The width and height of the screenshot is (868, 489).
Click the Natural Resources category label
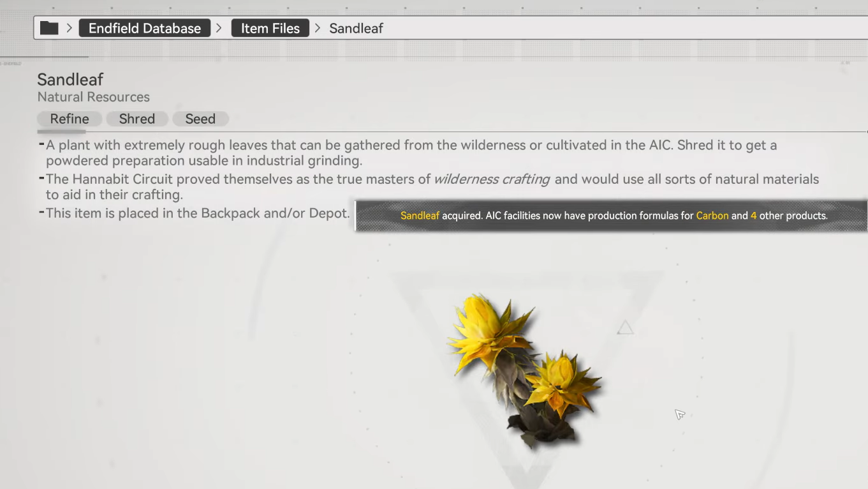93,97
